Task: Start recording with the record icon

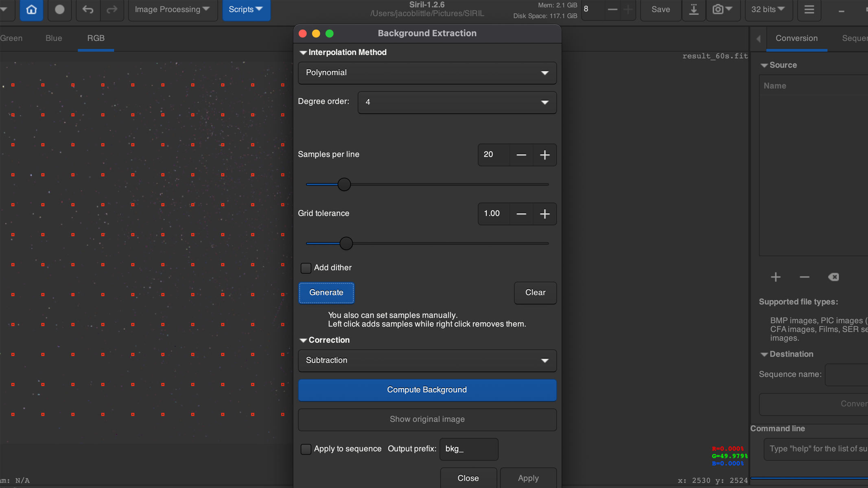Action: [x=59, y=9]
